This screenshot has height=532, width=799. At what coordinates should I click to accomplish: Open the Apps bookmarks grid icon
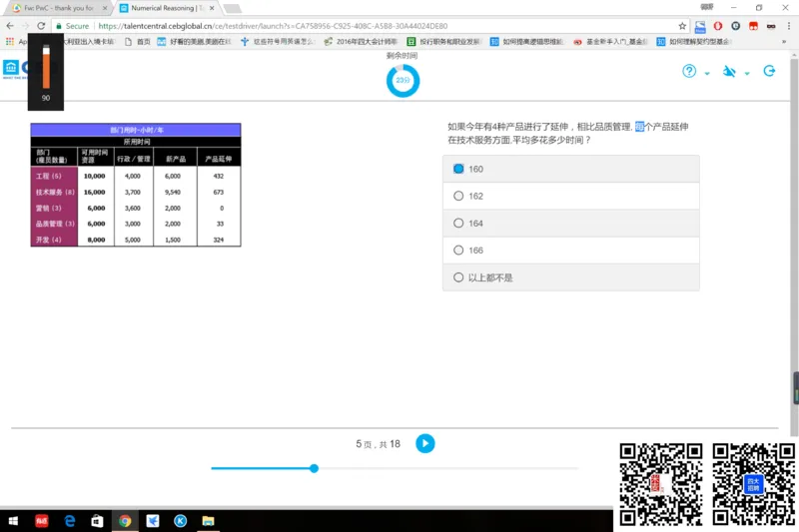click(10, 41)
